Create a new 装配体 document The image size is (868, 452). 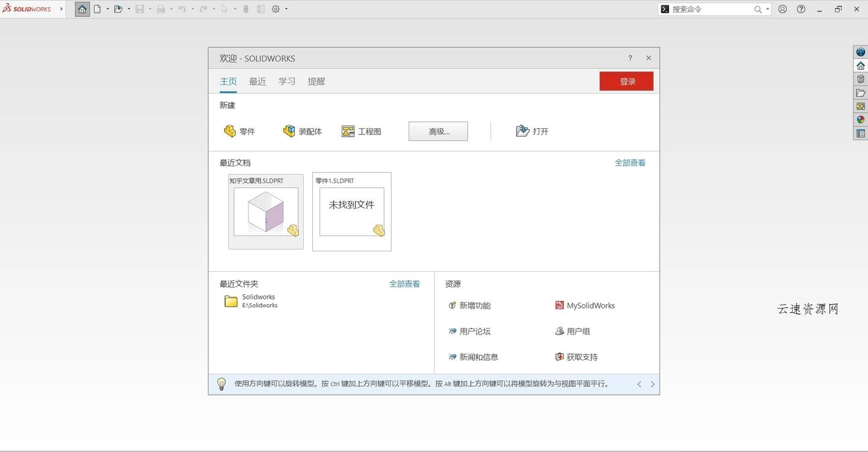(x=303, y=131)
